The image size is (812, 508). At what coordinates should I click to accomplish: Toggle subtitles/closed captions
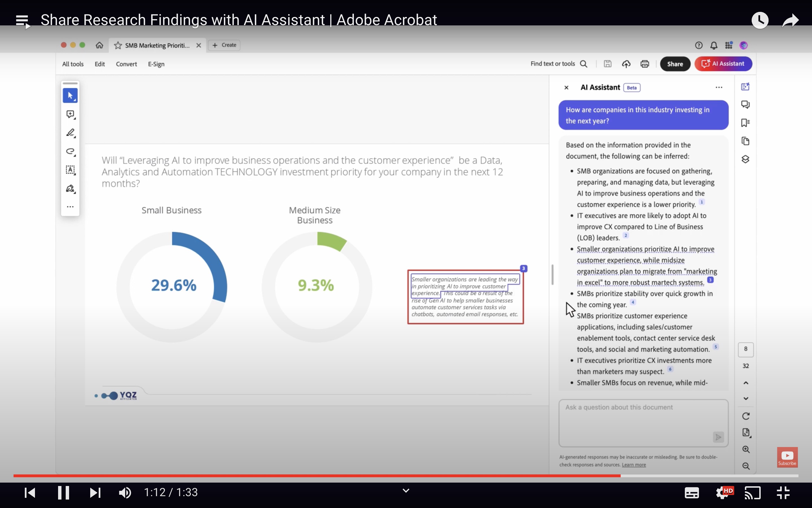tap(692, 493)
